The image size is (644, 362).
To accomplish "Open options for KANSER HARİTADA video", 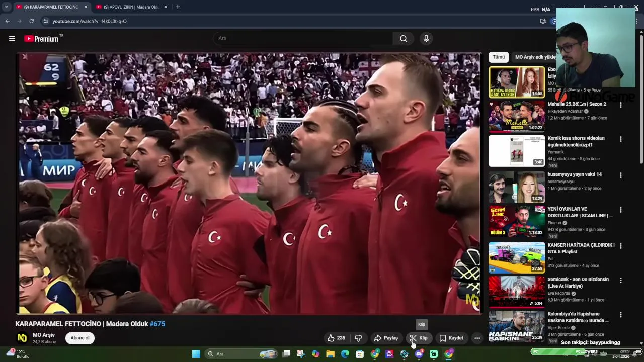I will (621, 246).
